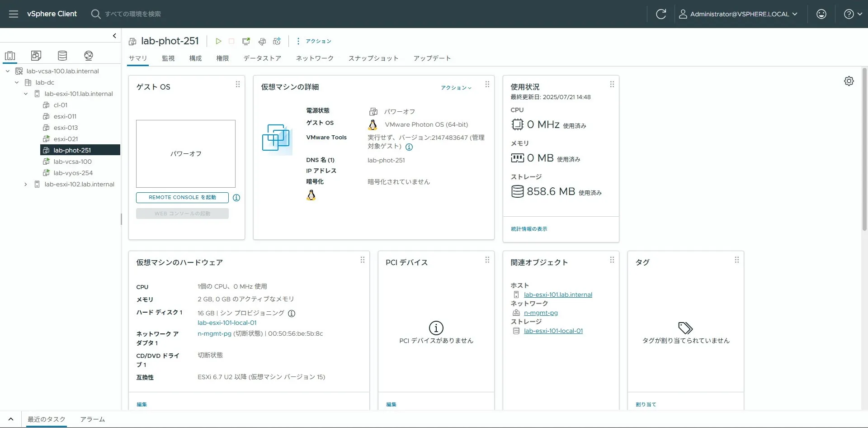Image resolution: width=868 pixels, height=428 pixels.
Task: Click the edit settings toolbar icon
Action: (262, 41)
